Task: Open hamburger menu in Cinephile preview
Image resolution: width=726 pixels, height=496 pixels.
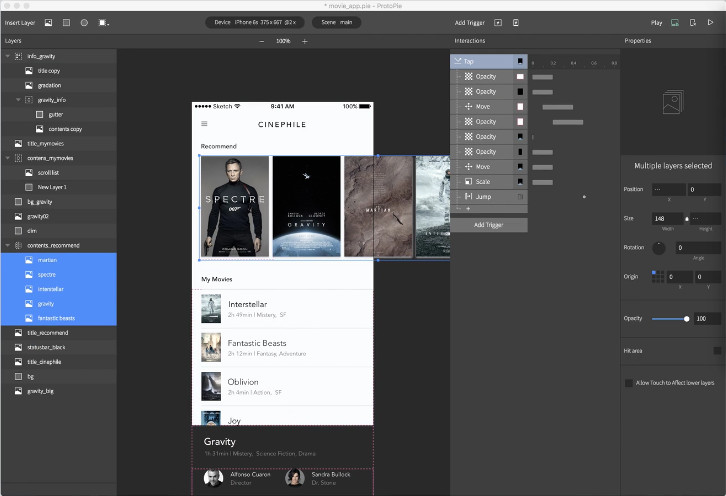Action: [x=204, y=124]
